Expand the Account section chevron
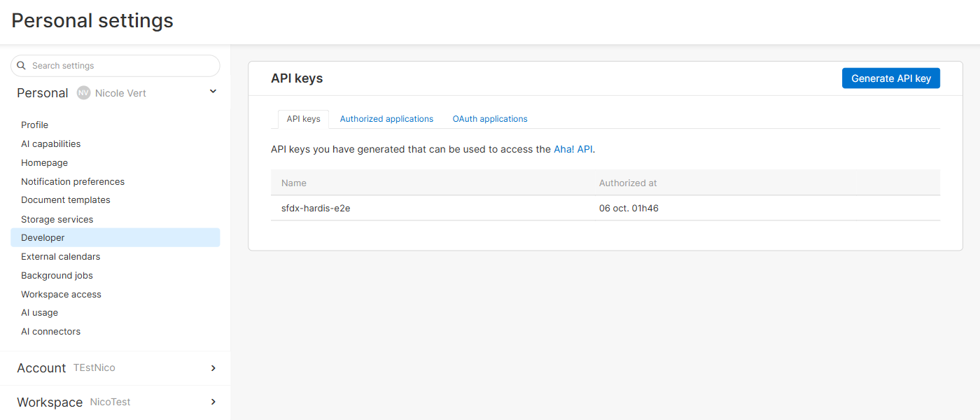The height and width of the screenshot is (420, 980). pos(213,368)
